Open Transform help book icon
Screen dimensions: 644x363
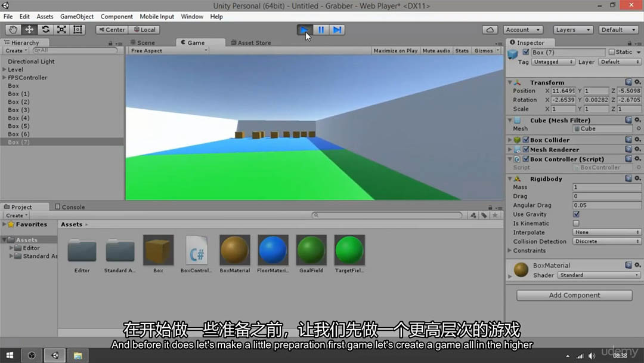point(628,82)
